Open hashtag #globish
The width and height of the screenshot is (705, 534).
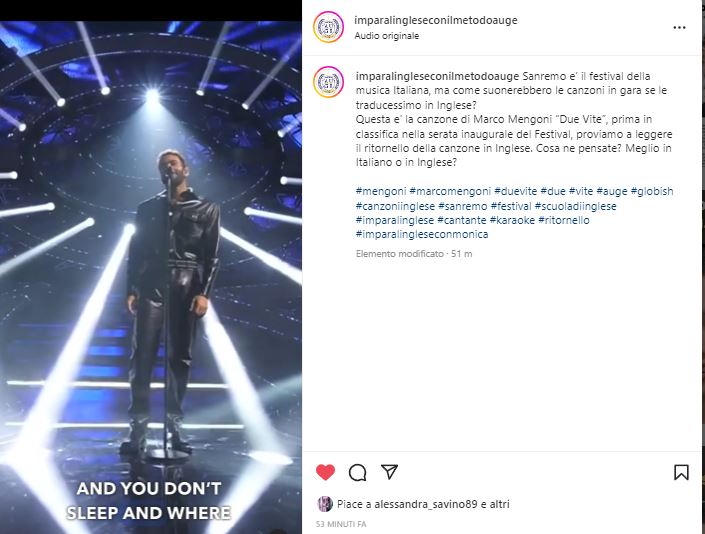[x=652, y=191]
